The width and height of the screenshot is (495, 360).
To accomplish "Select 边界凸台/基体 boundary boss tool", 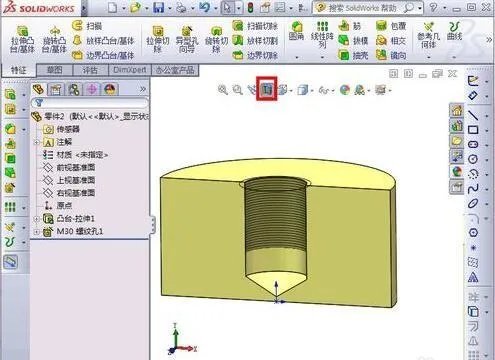I will click(103, 55).
